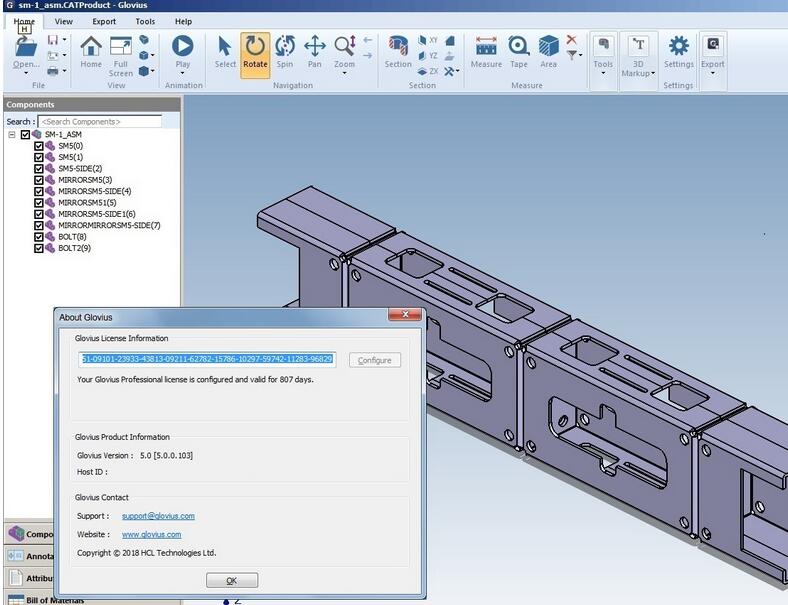Open the View ribbon tab
788x605 pixels.
64,22
